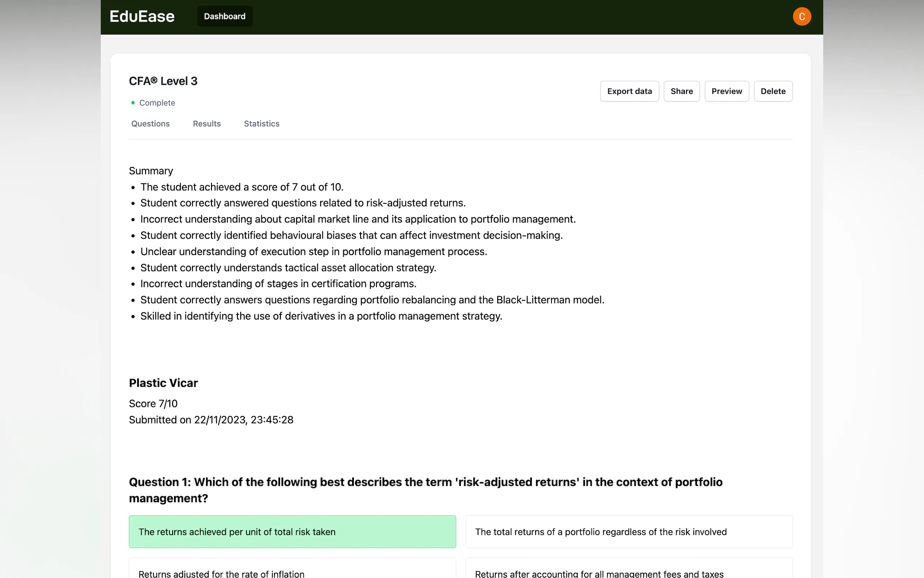The height and width of the screenshot is (578, 924).
Task: Click the green Complete status dot
Action: point(133,102)
